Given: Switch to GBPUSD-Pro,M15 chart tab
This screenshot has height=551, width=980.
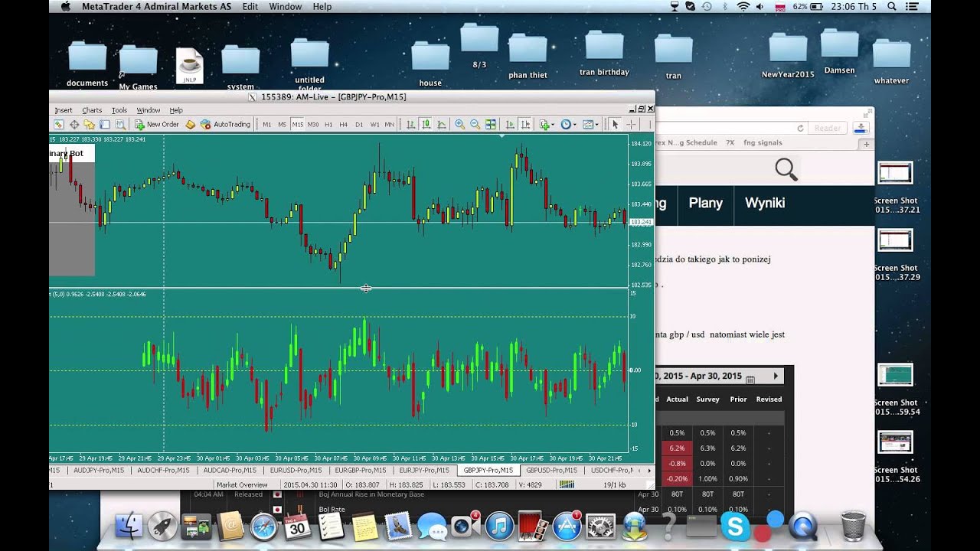Looking at the screenshot, I should click(551, 470).
